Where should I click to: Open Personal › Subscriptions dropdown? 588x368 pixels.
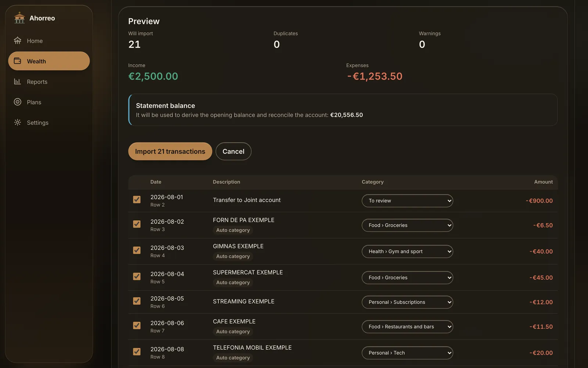(x=407, y=302)
